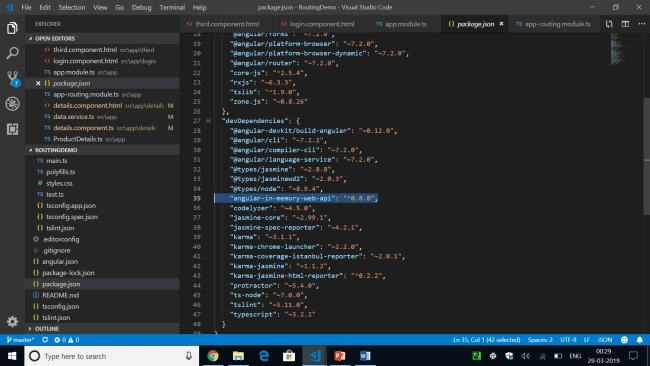650x366 pixels.
Task: Open the Action Center notification icon
Action: pos(633,356)
